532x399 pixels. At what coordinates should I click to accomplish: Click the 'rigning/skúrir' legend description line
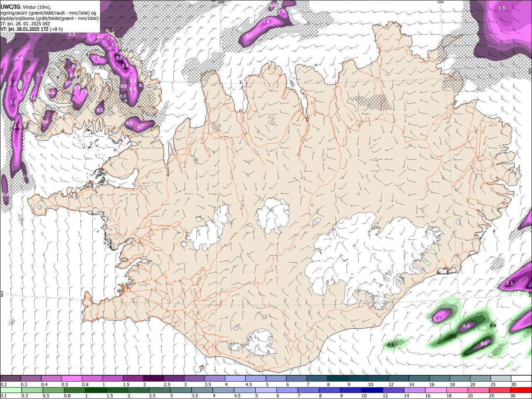pyautogui.click(x=48, y=12)
